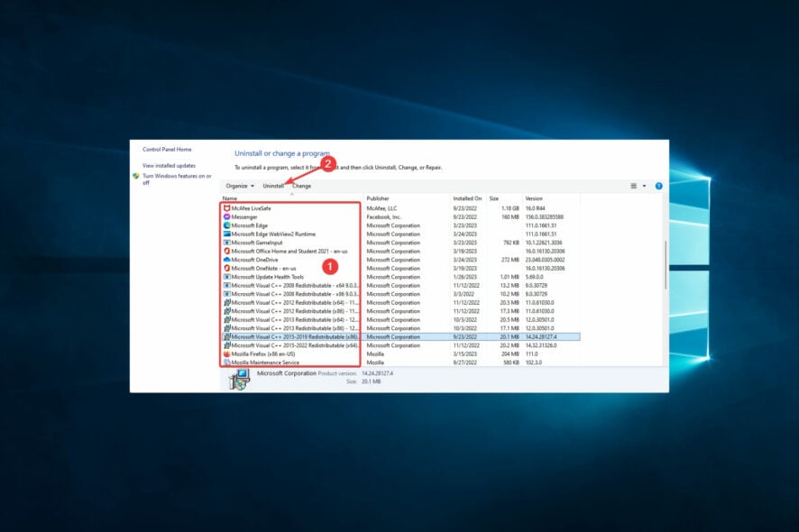
Task: Select Microsoft Office Home and Student 2021
Action: (x=289, y=252)
